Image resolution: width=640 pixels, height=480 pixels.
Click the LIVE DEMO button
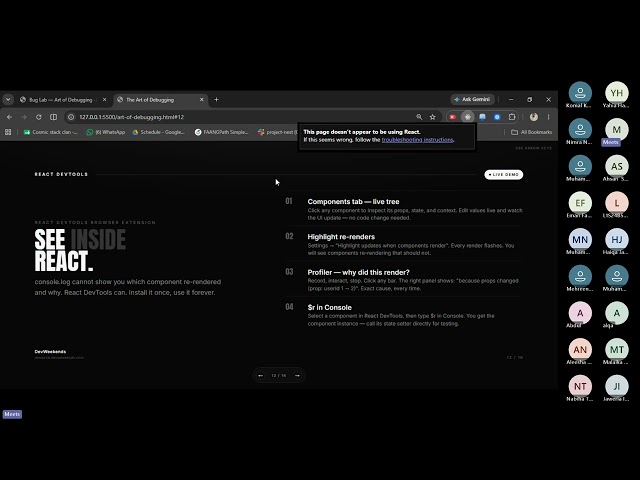(504, 175)
